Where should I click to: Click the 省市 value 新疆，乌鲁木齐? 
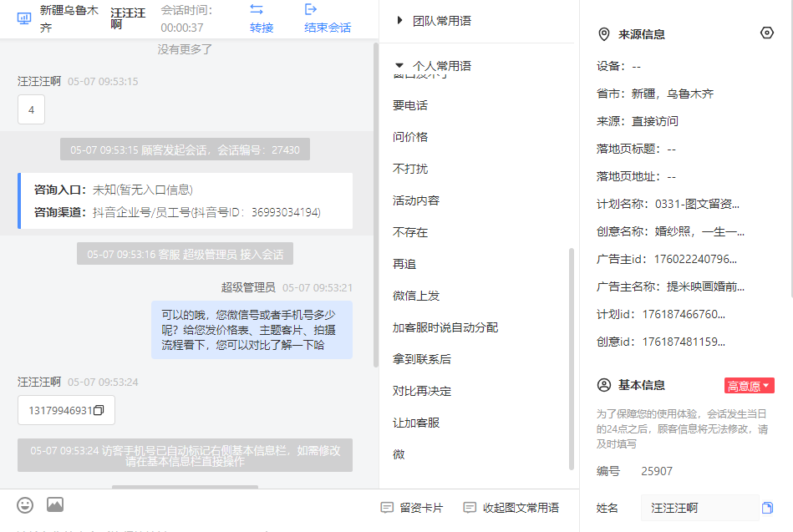tap(673, 94)
